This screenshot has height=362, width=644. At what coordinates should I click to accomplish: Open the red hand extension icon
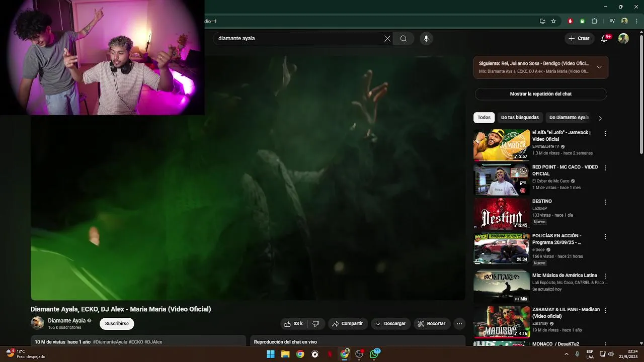click(x=570, y=21)
